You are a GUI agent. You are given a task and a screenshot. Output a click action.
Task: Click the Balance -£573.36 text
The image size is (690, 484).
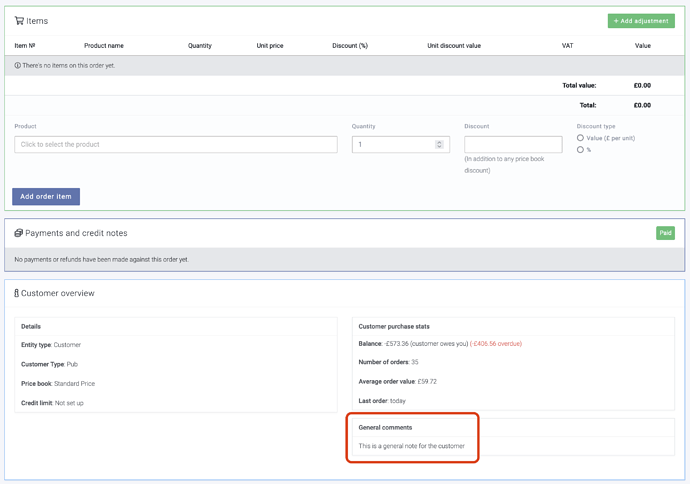click(413, 344)
